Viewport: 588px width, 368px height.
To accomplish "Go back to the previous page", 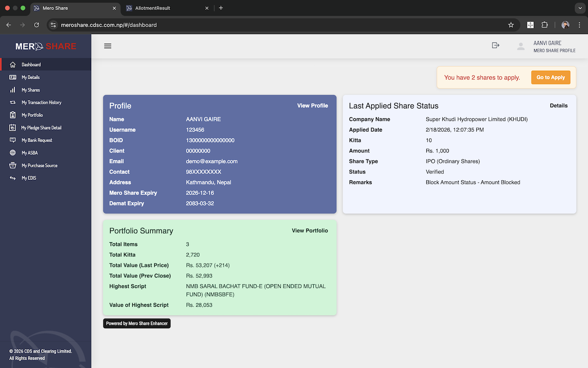I will point(9,25).
